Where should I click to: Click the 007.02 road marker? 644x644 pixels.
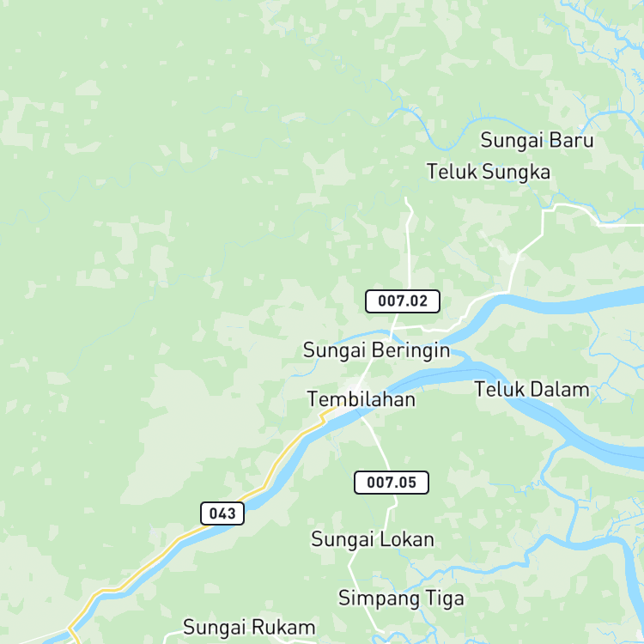pyautogui.click(x=403, y=301)
